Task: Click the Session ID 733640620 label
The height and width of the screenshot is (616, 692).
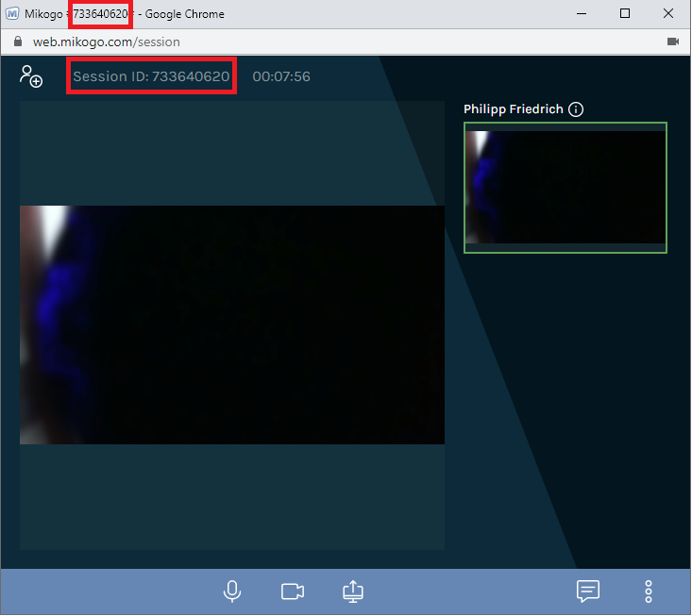Action: pos(151,76)
